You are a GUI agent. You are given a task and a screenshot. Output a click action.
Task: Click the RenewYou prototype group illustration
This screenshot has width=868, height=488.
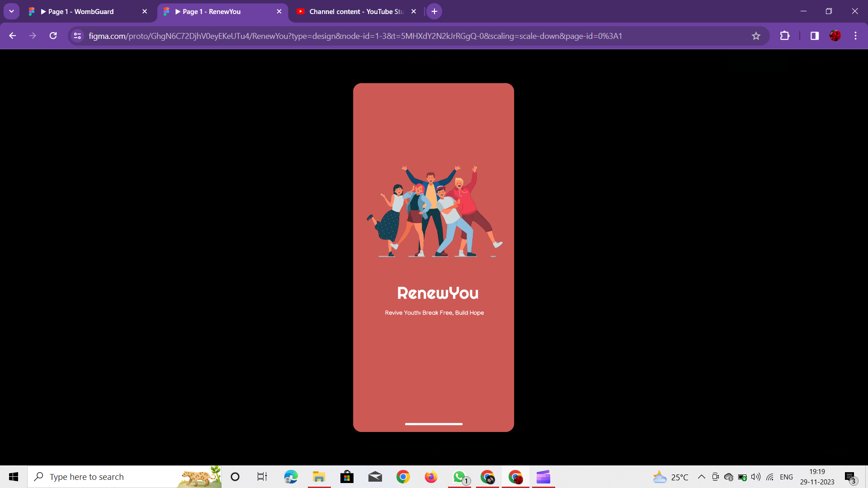click(x=434, y=211)
